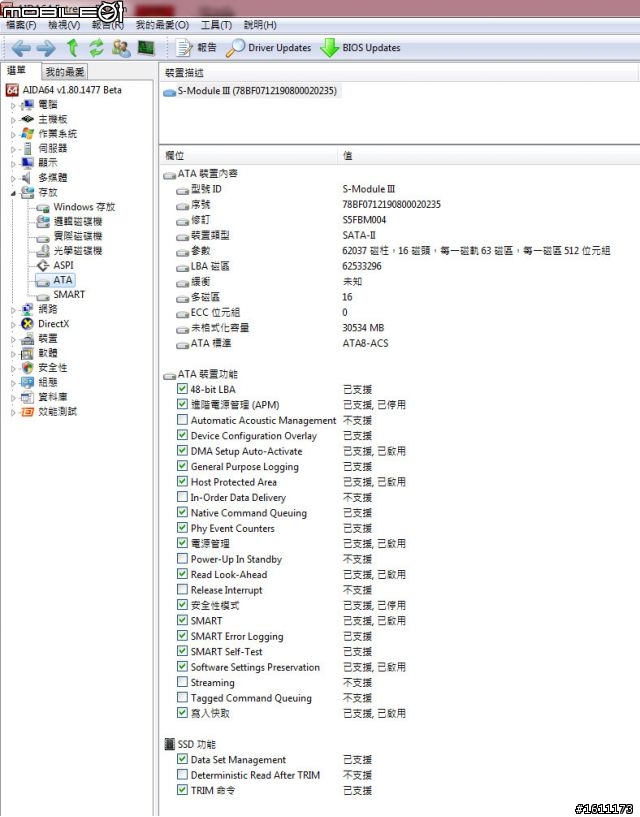Select the DirectX tree item
This screenshot has height=817, width=640.
click(45, 324)
